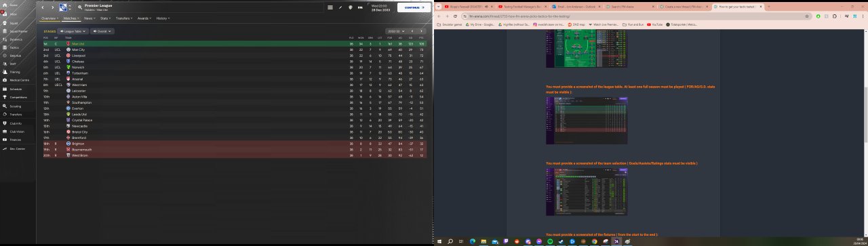Open Finances in the sidebar

(x=16, y=140)
